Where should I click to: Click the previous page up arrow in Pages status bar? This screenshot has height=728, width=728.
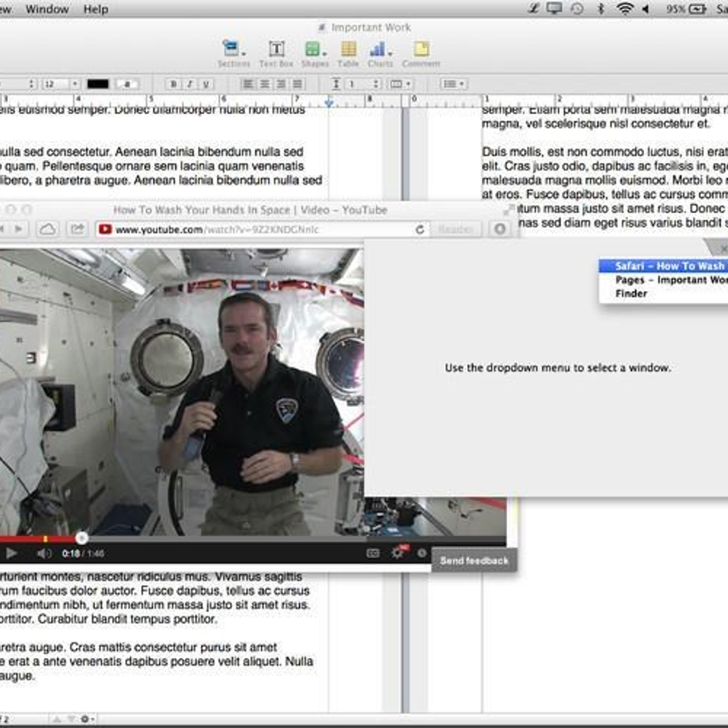tap(57, 719)
